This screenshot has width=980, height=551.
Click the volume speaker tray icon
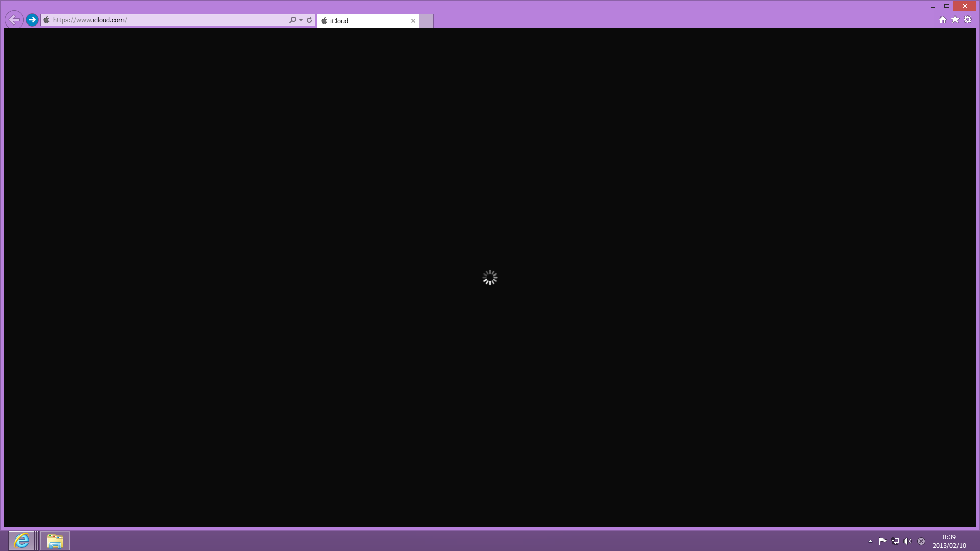pyautogui.click(x=908, y=541)
